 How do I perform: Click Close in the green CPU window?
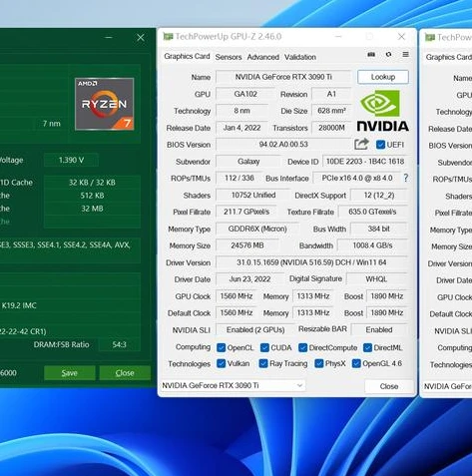[125, 373]
